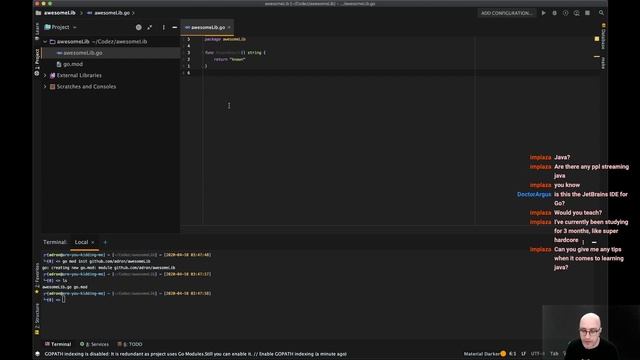Click the cursor position 6:1 status widget
Image resolution: width=640 pixels, height=360 pixels.
pyautogui.click(x=513, y=354)
